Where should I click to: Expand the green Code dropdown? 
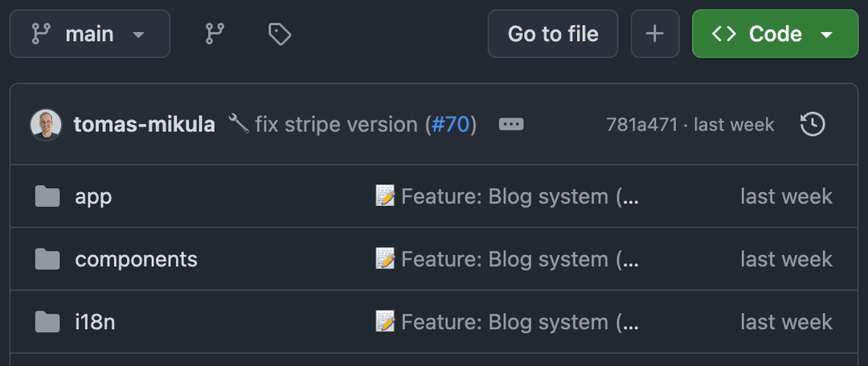[775, 34]
